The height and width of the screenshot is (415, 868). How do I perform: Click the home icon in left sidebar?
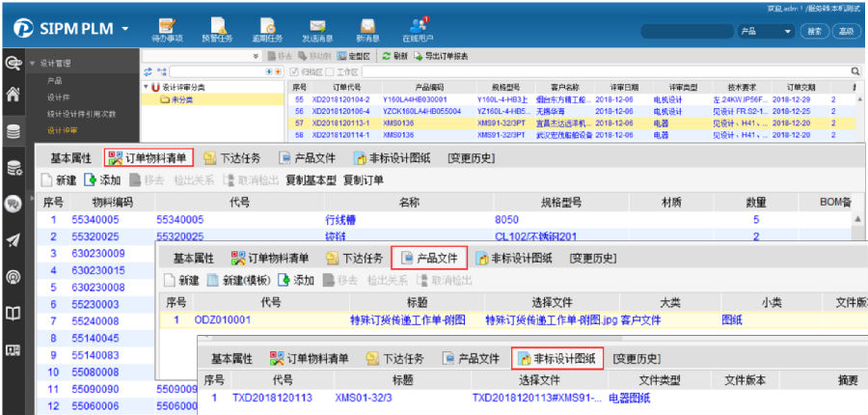click(14, 95)
